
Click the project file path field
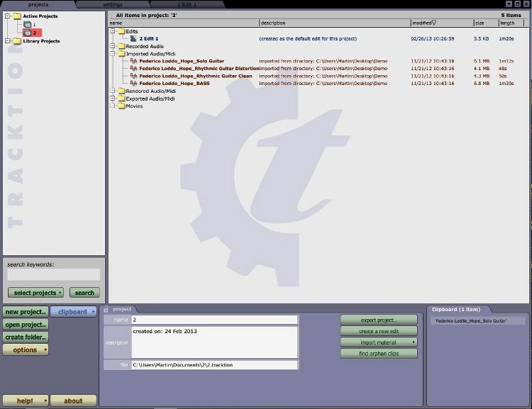[214, 365]
